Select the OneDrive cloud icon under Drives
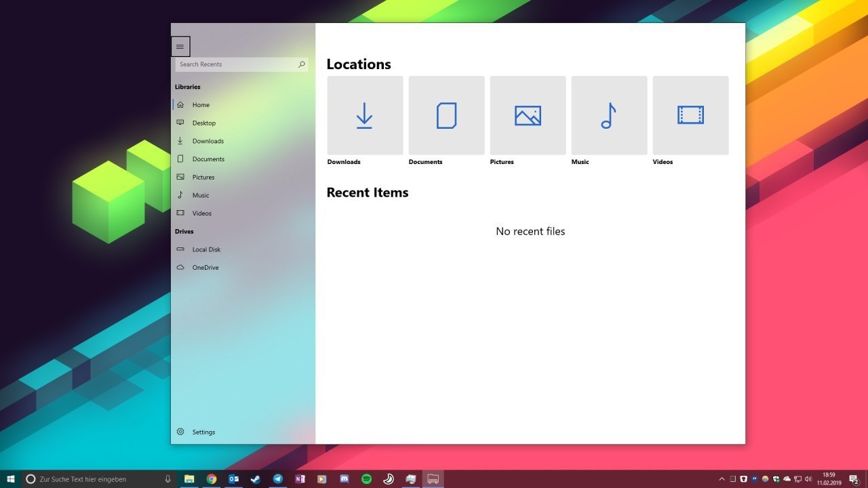 180,267
